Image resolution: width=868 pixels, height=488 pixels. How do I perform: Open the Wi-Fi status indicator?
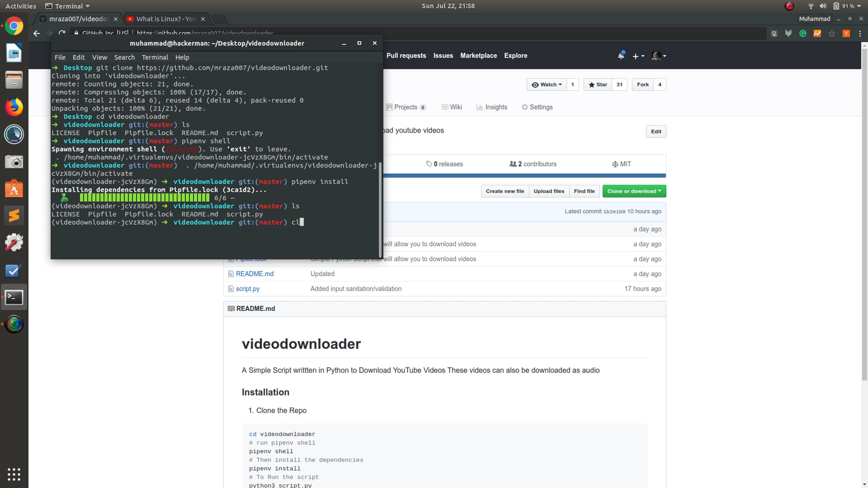click(x=811, y=6)
